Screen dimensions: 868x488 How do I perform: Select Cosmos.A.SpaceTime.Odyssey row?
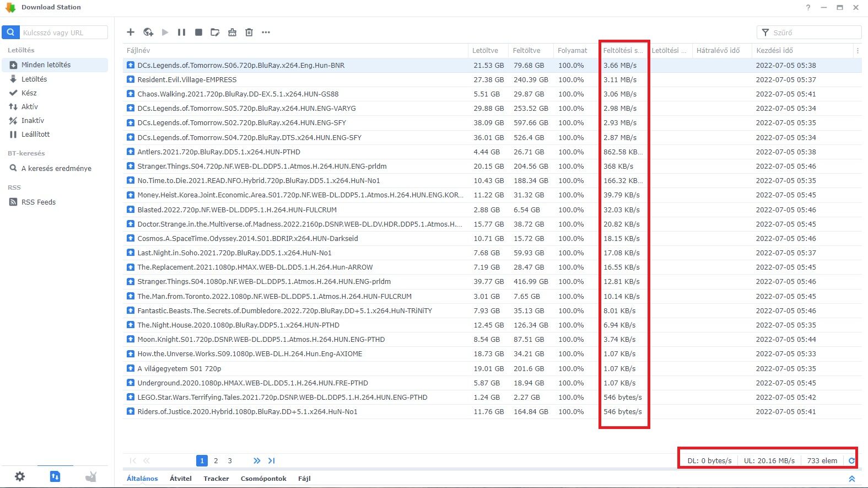coord(492,238)
